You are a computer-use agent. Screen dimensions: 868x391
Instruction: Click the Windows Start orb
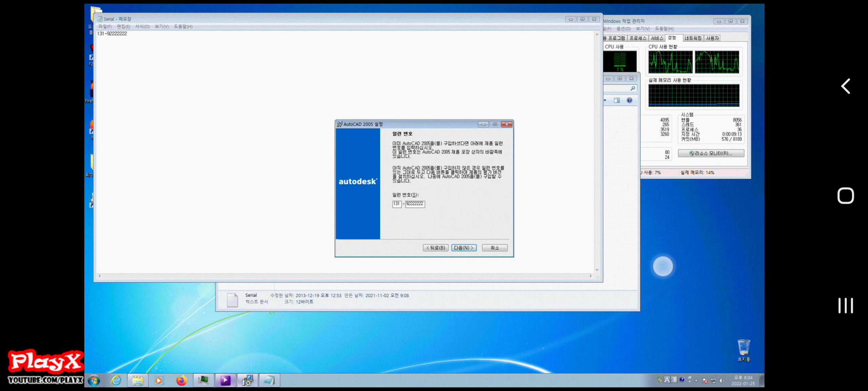pos(94,381)
